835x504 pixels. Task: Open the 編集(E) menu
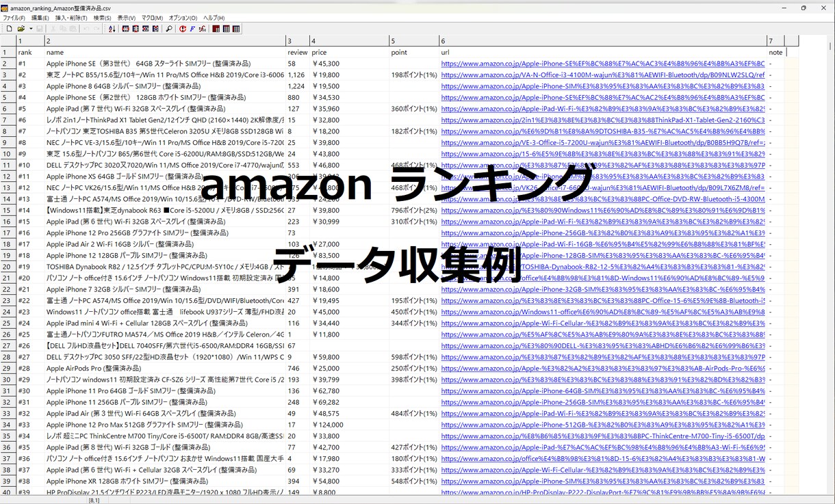point(40,18)
